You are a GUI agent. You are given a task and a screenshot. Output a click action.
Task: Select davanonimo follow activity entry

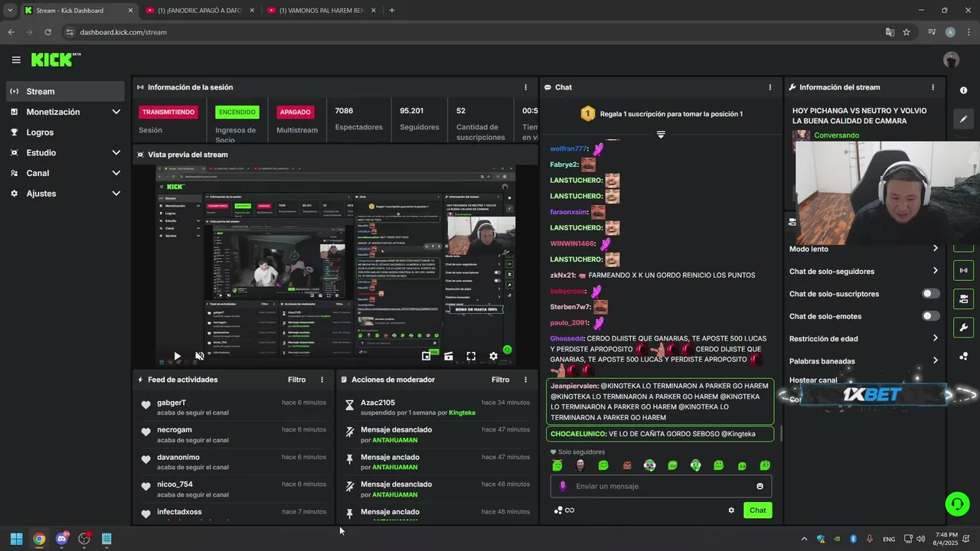[x=234, y=462]
